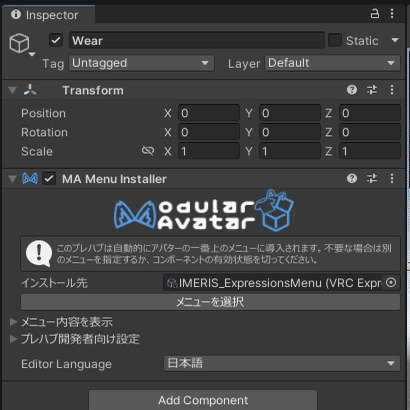Open MA Menu Installer presets icon
The height and width of the screenshot is (410, 410).
(372, 179)
